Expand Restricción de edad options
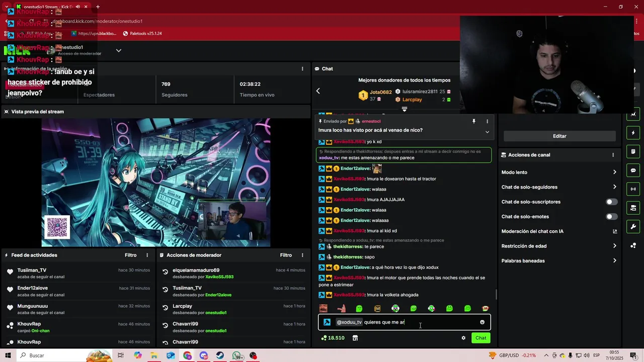 [559, 246]
